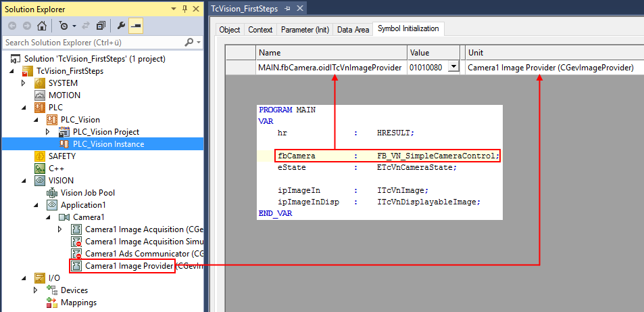
Task: Select the Symbol Initialization tab
Action: [408, 29]
